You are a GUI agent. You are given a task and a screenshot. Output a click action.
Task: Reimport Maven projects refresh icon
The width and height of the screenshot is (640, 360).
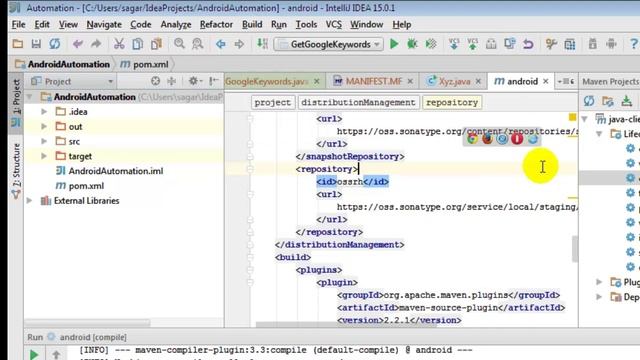tap(589, 101)
